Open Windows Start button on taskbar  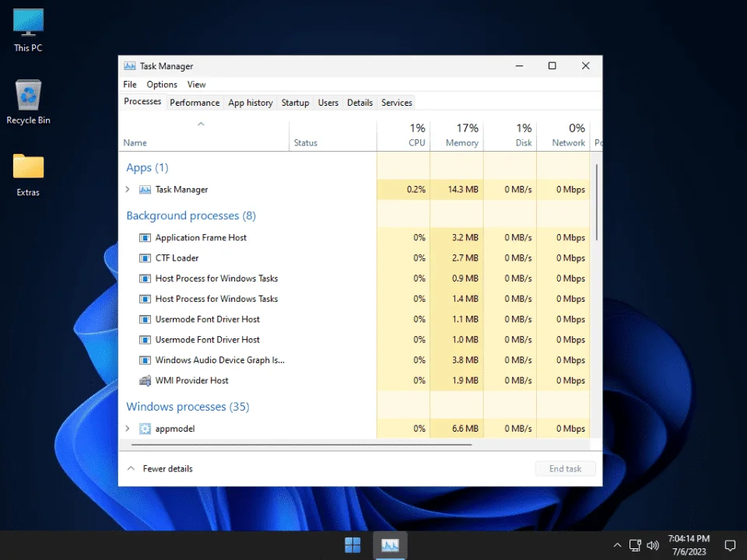[352, 544]
